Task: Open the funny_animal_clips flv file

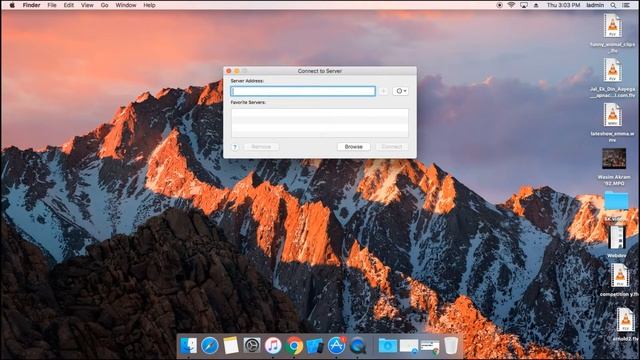Action: 612,27
